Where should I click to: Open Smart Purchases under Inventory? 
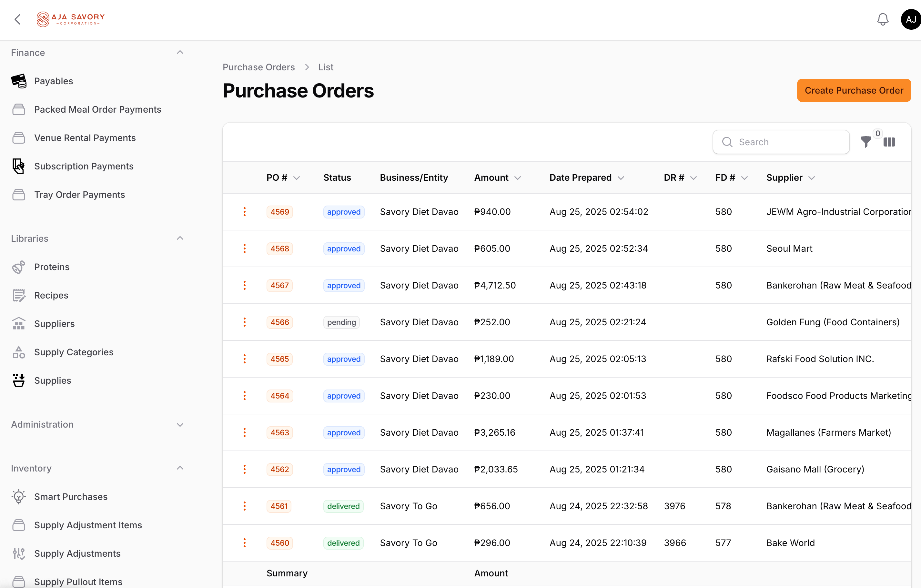click(x=71, y=496)
